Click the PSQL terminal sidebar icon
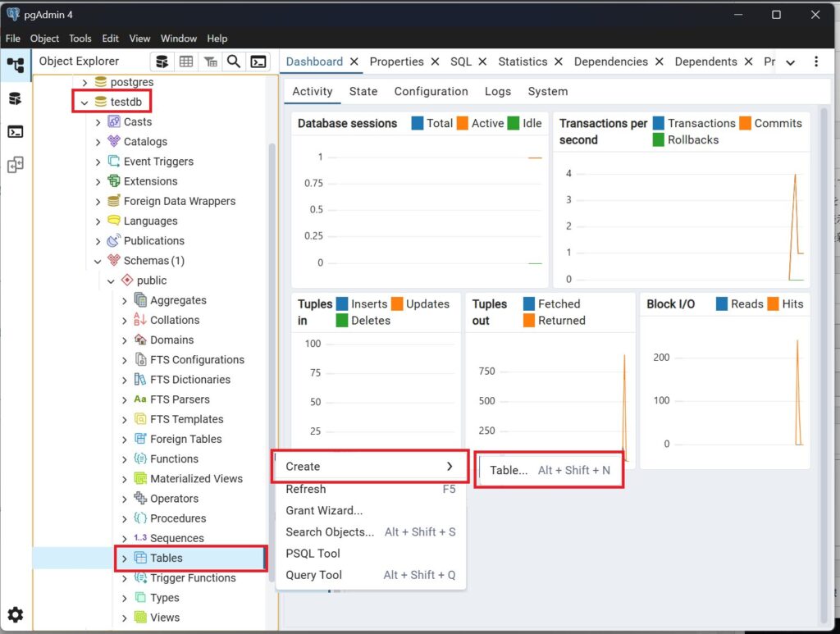The height and width of the screenshot is (634, 840). click(x=15, y=132)
